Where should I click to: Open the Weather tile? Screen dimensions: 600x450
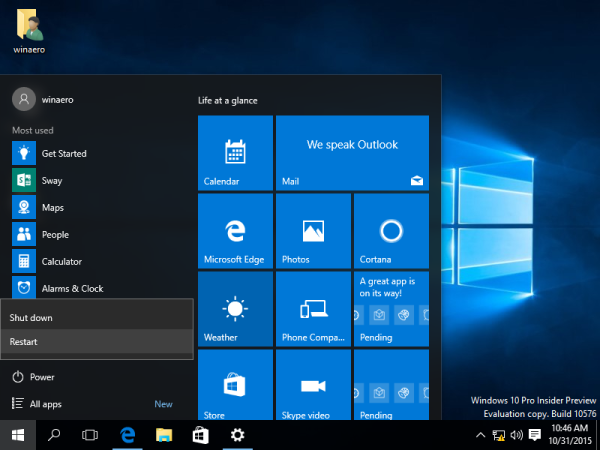[x=235, y=309]
